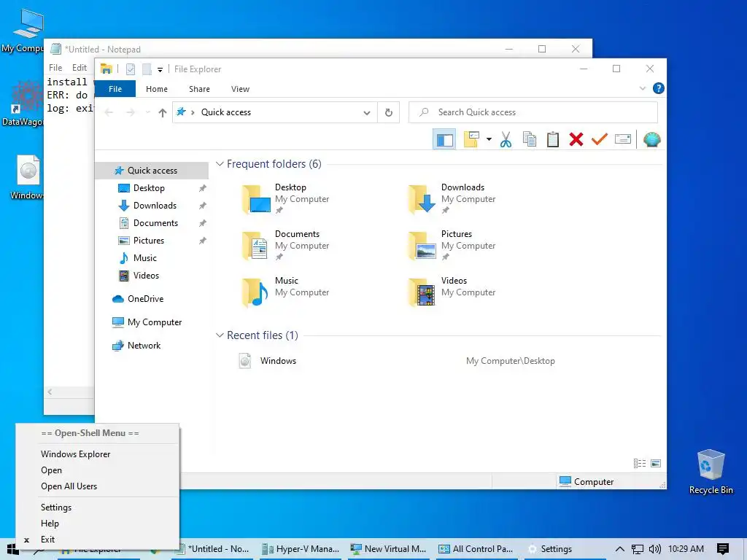The width and height of the screenshot is (747, 560).
Task: Click the File Explorer Help question icon
Action: (x=659, y=88)
